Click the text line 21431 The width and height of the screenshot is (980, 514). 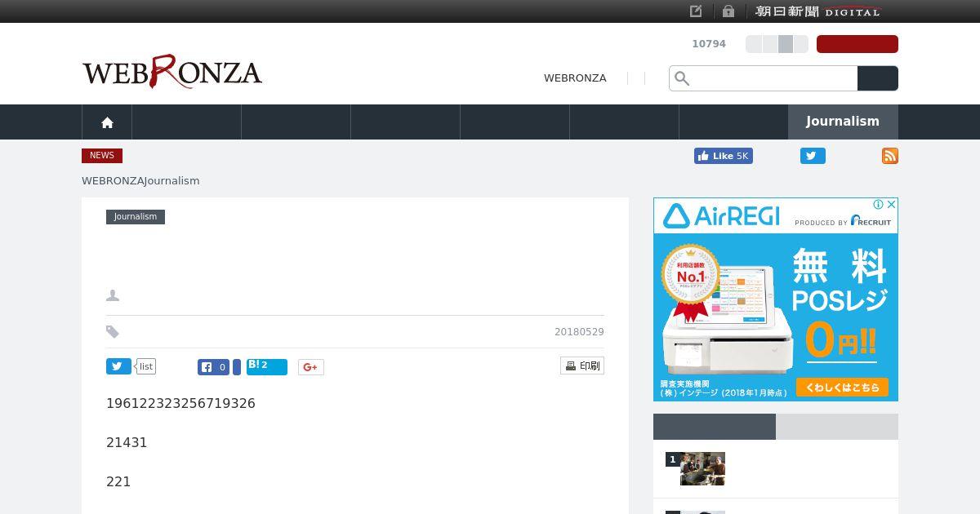click(127, 442)
